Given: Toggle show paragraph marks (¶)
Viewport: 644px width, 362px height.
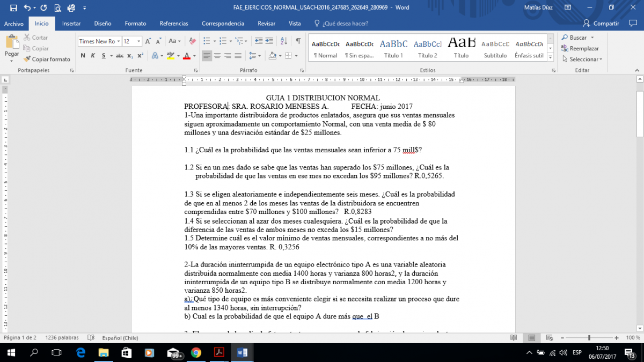Looking at the screenshot, I should tap(298, 41).
